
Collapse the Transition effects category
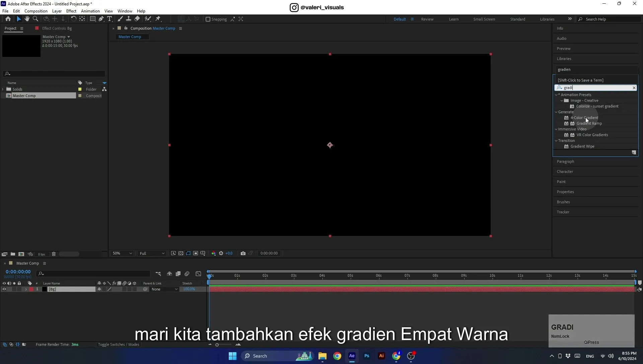click(x=556, y=141)
